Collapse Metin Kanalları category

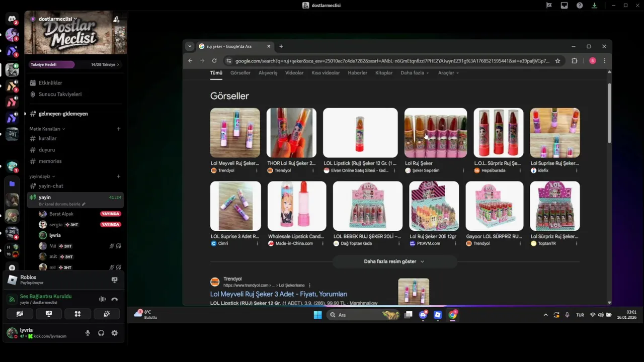[x=47, y=129]
